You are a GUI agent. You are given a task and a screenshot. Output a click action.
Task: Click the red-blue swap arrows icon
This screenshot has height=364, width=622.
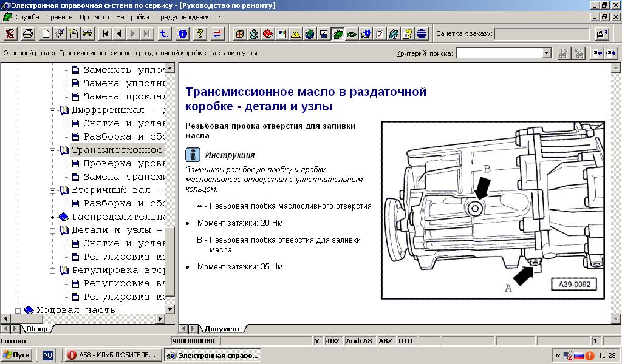[x=217, y=34]
